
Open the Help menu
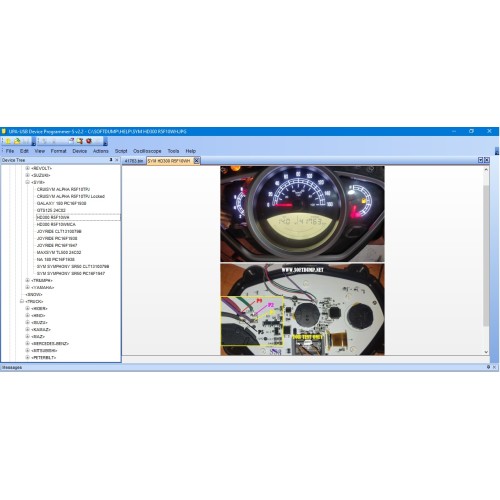[x=191, y=151]
